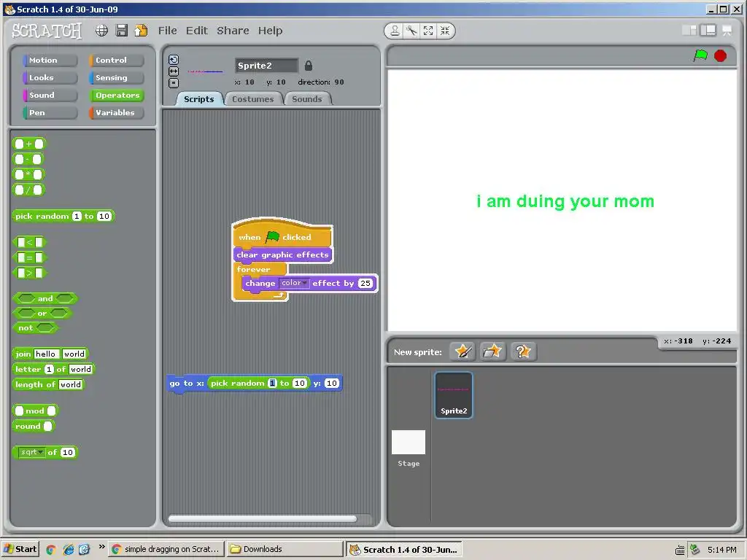Select the Control block category
Viewport: 747px width, 560px height.
[x=116, y=60]
